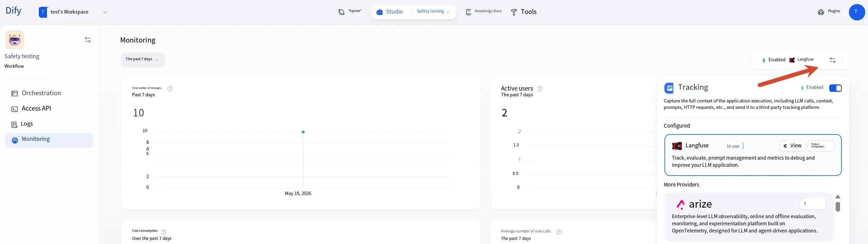
Task: Select Monitoring in the sidebar
Action: 49,140
